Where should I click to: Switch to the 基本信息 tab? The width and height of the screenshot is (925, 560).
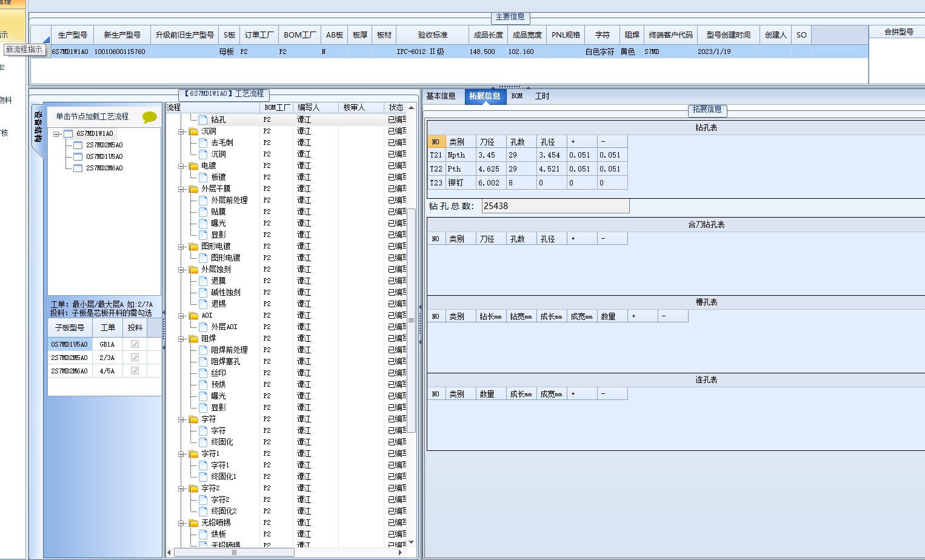pyautogui.click(x=441, y=96)
